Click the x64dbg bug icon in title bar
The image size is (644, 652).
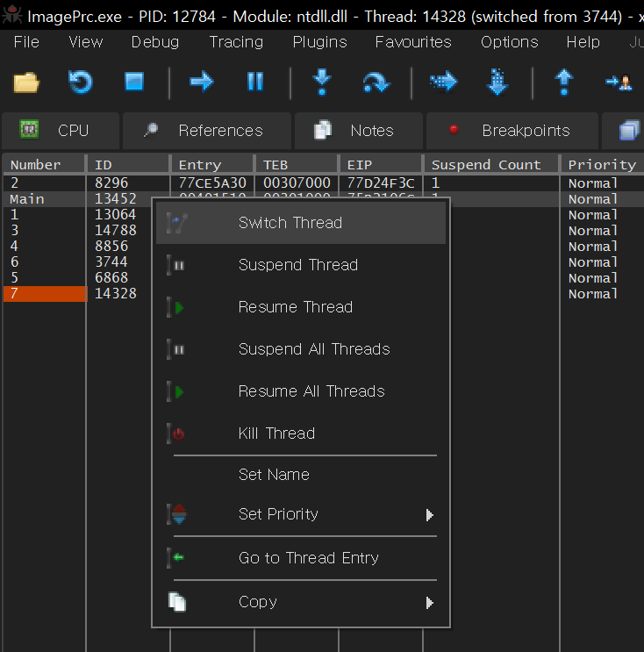click(12, 15)
